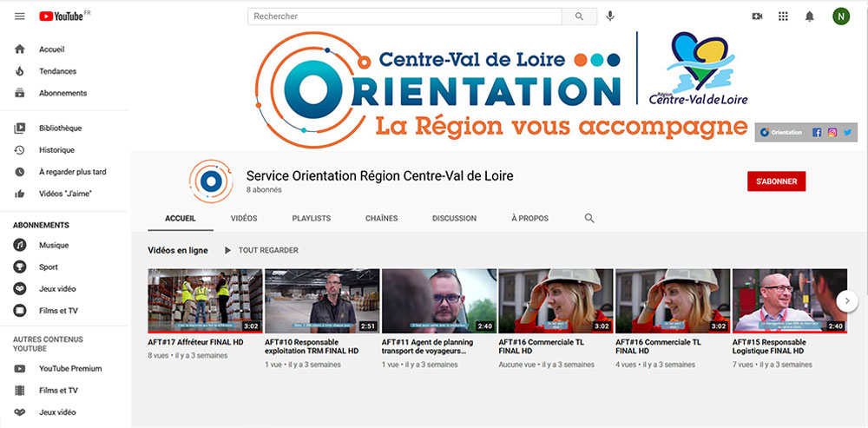The height and width of the screenshot is (428, 868).
Task: Open the YouTube apps grid icon
Action: tap(783, 16)
